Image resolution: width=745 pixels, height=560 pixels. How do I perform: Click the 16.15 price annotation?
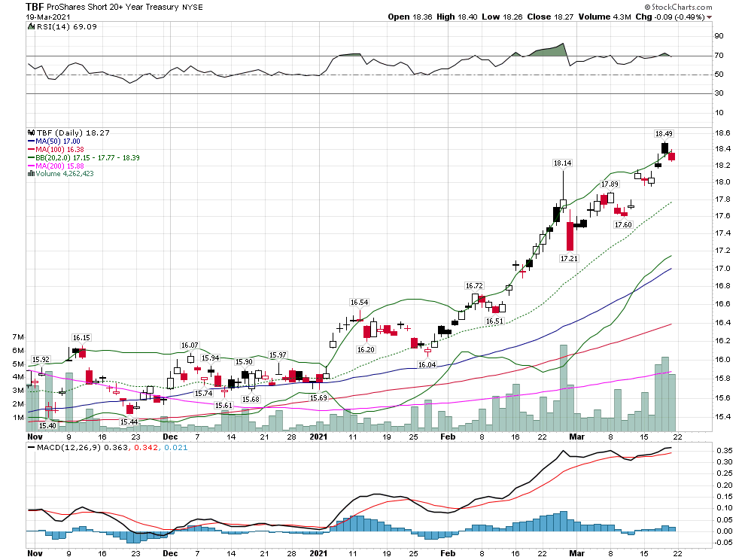tap(81, 337)
